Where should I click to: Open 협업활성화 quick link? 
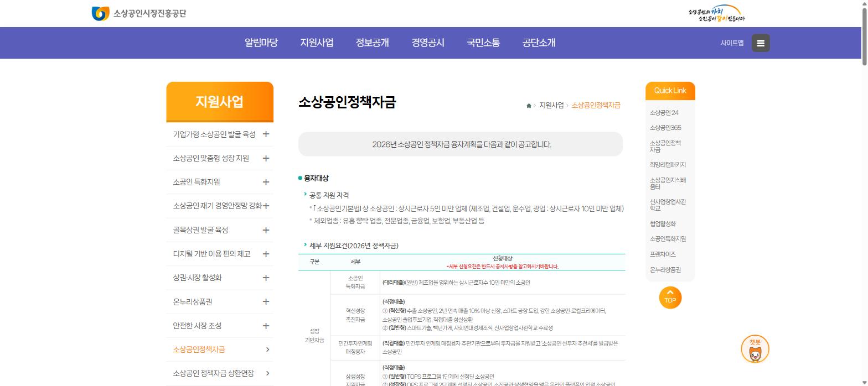(x=663, y=224)
